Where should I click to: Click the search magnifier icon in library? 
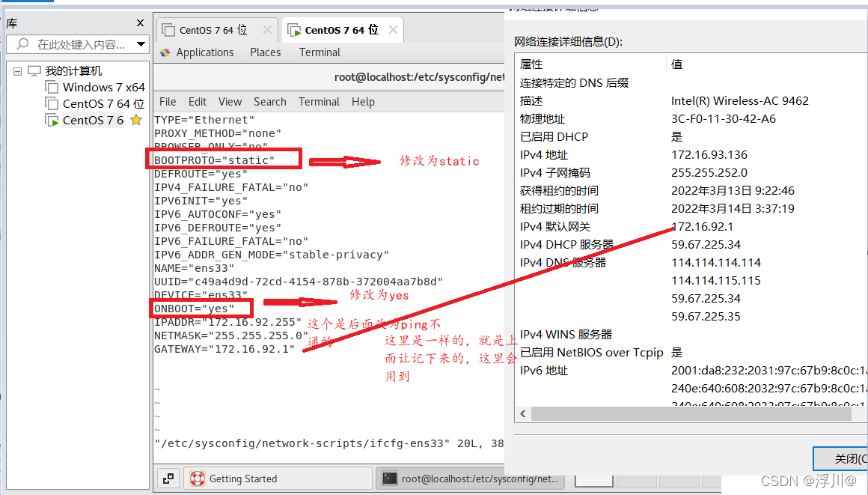point(22,44)
